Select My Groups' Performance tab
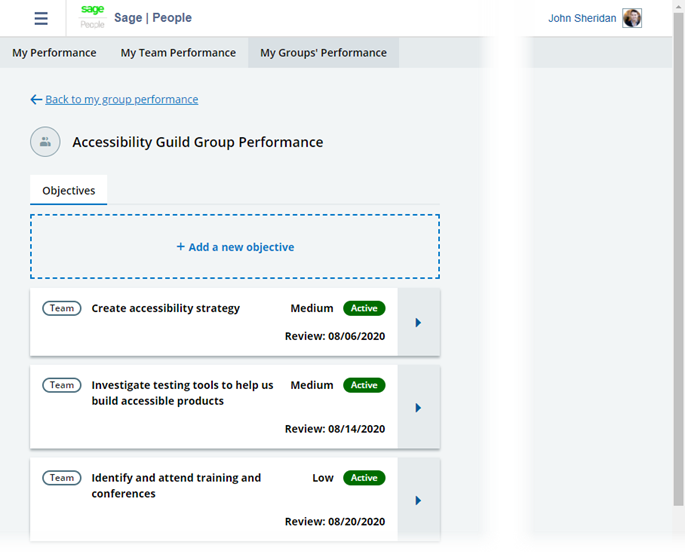Image resolution: width=685 pixels, height=554 pixels. [323, 53]
